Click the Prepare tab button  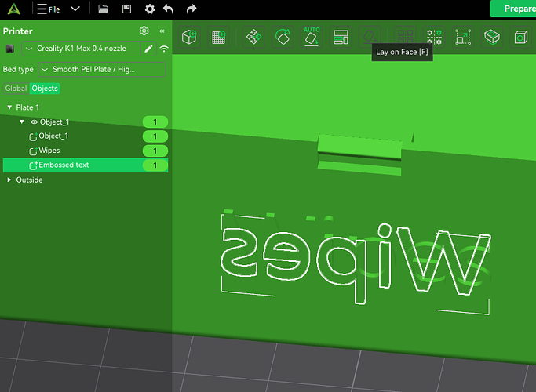[518, 9]
